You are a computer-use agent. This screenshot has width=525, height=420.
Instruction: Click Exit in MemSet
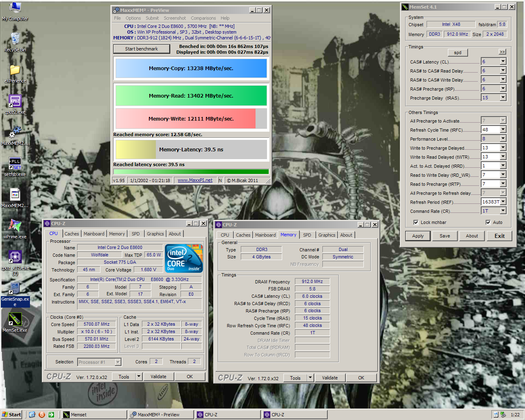[500, 236]
